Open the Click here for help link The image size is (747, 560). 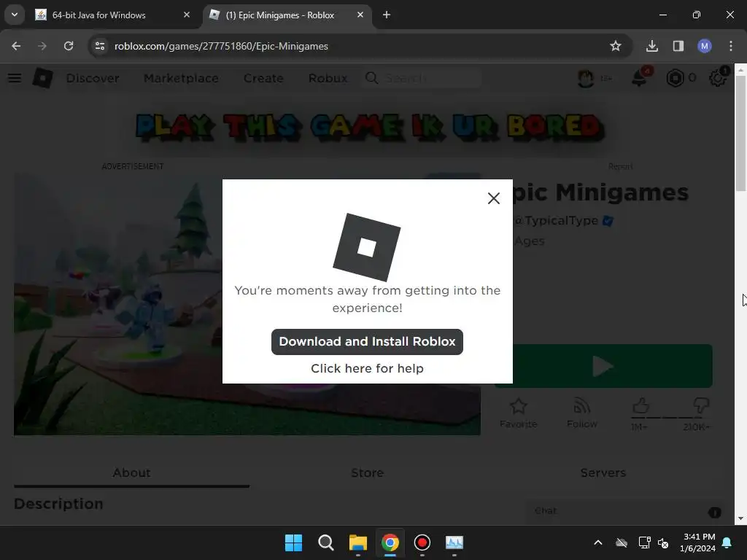(x=367, y=368)
